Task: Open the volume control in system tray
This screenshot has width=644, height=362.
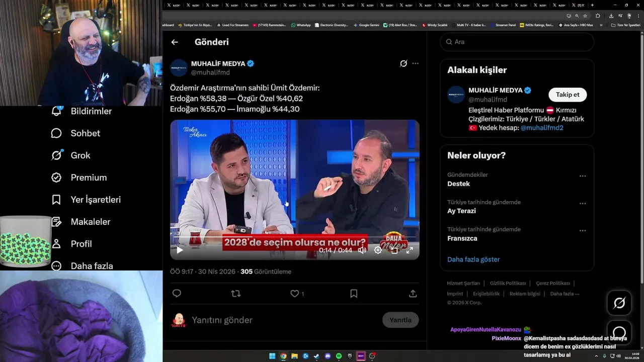Action: [x=618, y=356]
